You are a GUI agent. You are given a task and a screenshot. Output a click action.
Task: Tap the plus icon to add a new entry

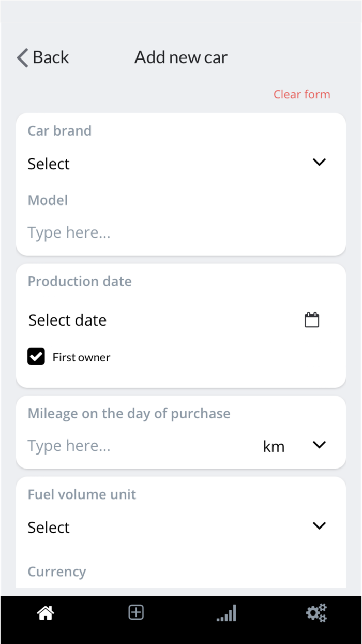click(x=135, y=611)
